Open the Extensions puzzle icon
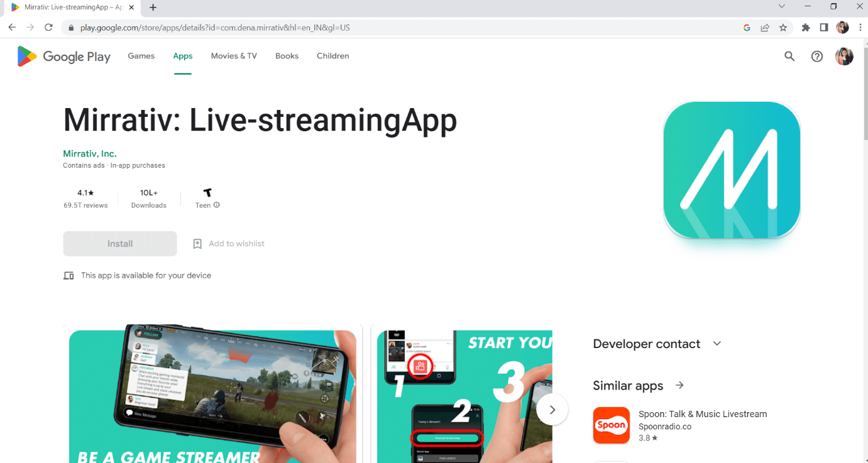Image resolution: width=868 pixels, height=463 pixels. click(806, 28)
